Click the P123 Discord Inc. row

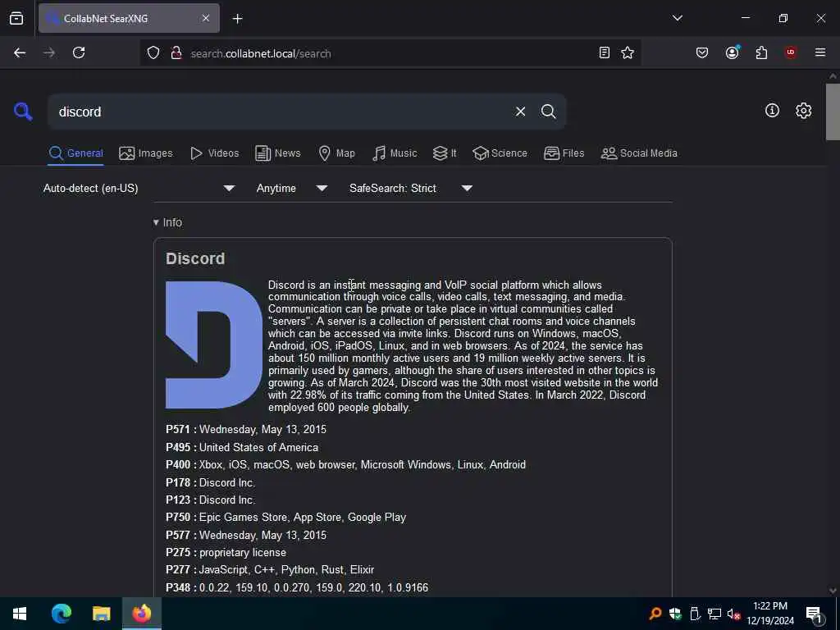[211, 500]
